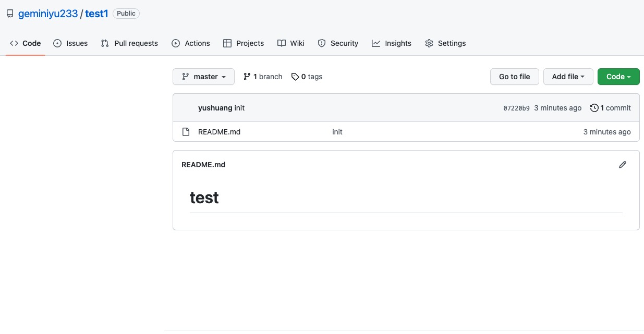The height and width of the screenshot is (334, 644).
Task: Expand the master branch dropdown
Action: point(203,77)
